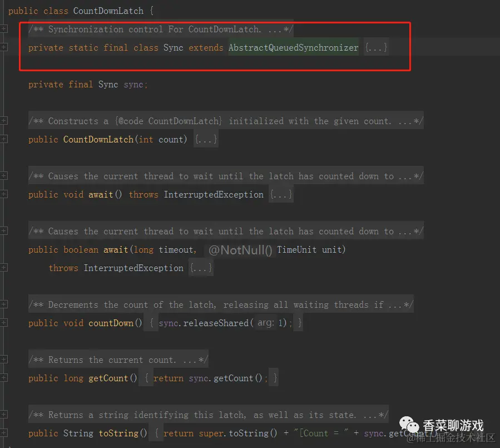Click the Sync class name after 'class'

point(173,48)
